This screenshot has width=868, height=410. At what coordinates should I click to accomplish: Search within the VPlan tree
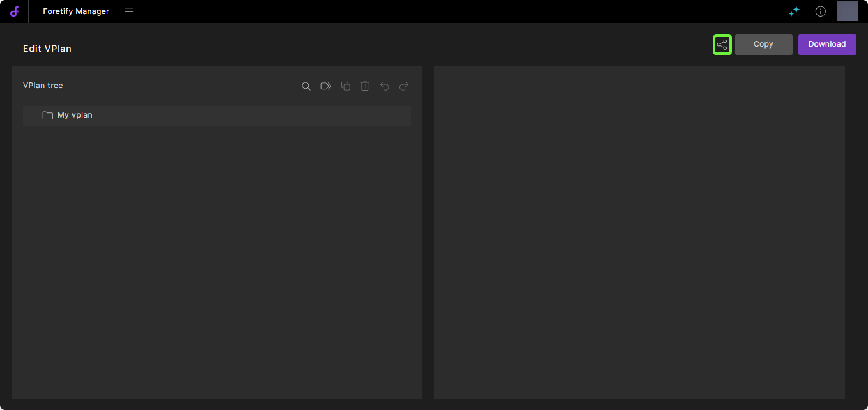306,86
